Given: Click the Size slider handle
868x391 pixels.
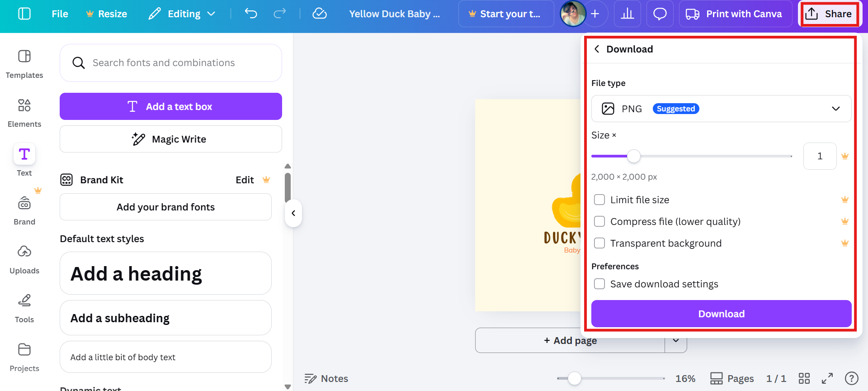Looking at the screenshot, I should [634, 156].
